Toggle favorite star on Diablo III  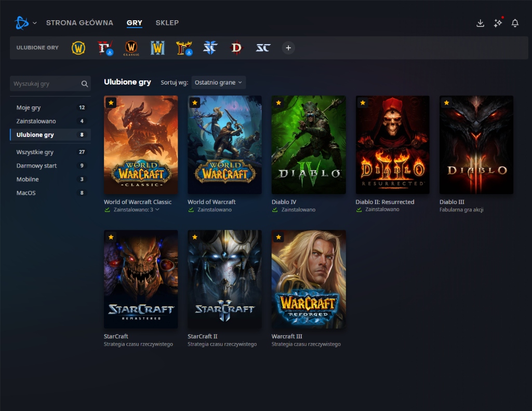click(446, 103)
